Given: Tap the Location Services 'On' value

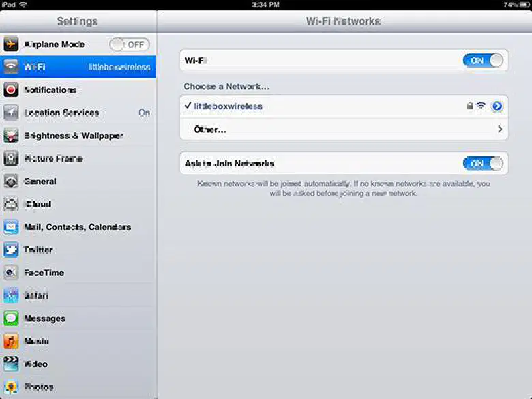Looking at the screenshot, I should click(x=144, y=113).
